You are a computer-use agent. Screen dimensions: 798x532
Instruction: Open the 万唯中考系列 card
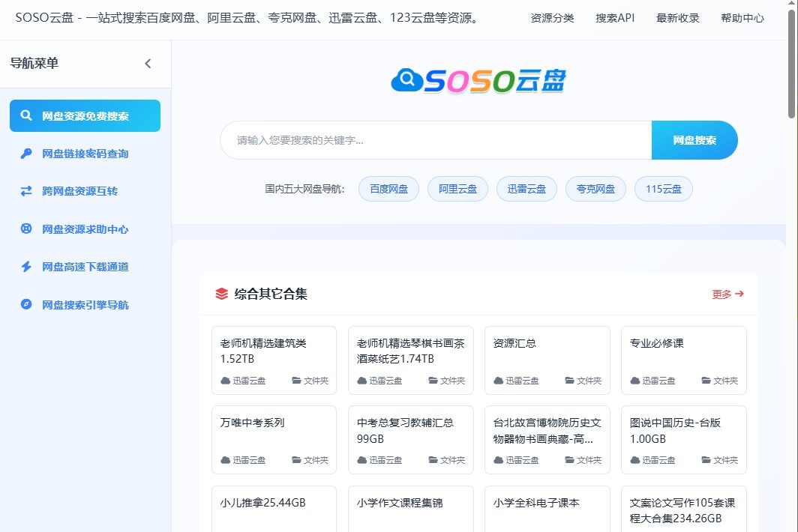tap(274, 440)
